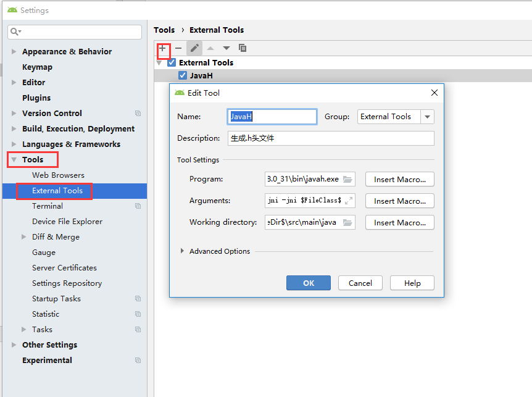Expand Appearance & Behavior settings
The height and width of the screenshot is (397, 532).
tap(14, 52)
